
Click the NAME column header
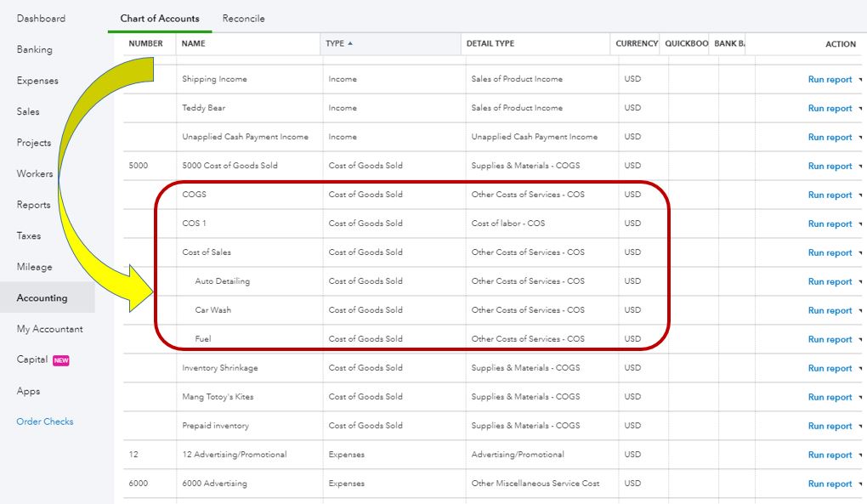point(194,43)
